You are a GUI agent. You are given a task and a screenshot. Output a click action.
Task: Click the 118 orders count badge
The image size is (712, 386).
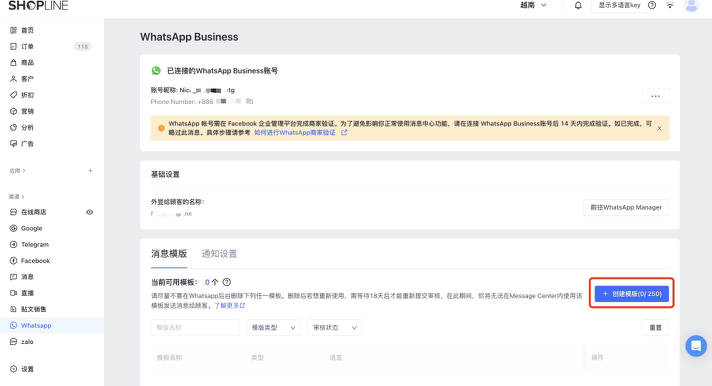point(82,46)
